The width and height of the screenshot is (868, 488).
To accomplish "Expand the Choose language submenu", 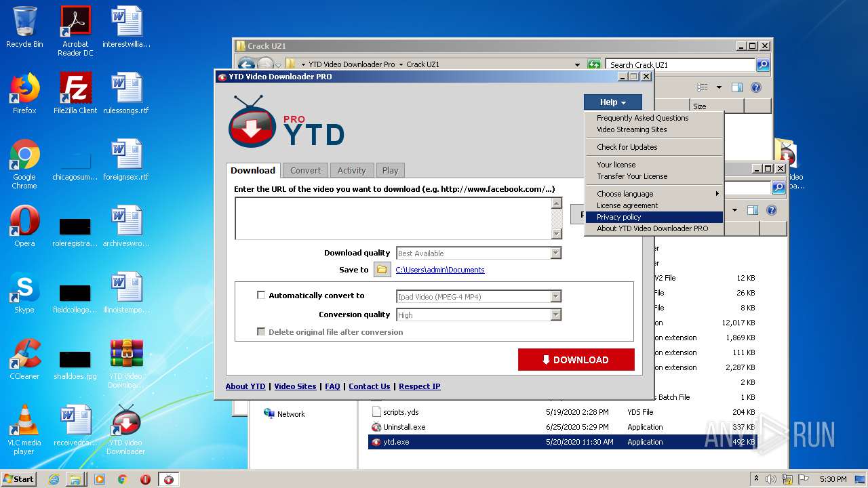I will point(655,194).
